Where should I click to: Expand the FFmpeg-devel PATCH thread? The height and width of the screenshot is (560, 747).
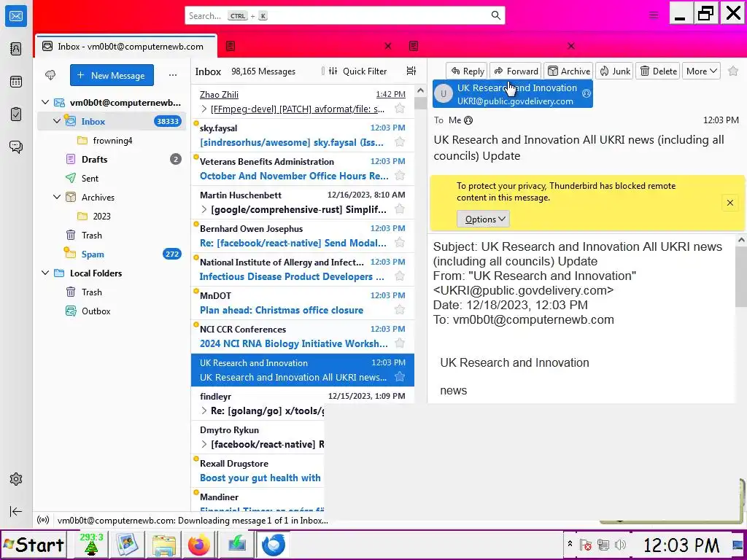(204, 109)
